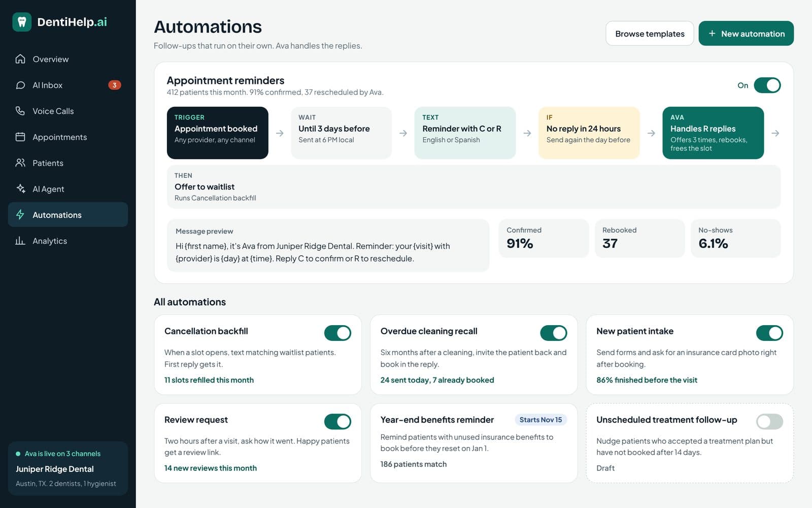Click the Confirmed 91% stat card
Image resolution: width=812 pixels, height=508 pixels.
(x=544, y=238)
